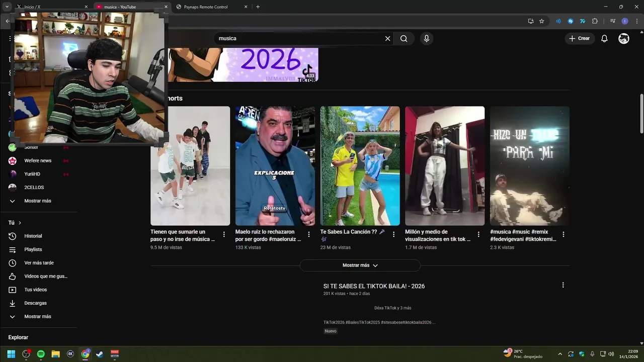Show hidden system tray icons chevron
Image resolution: width=644 pixels, height=362 pixels.
click(560, 354)
